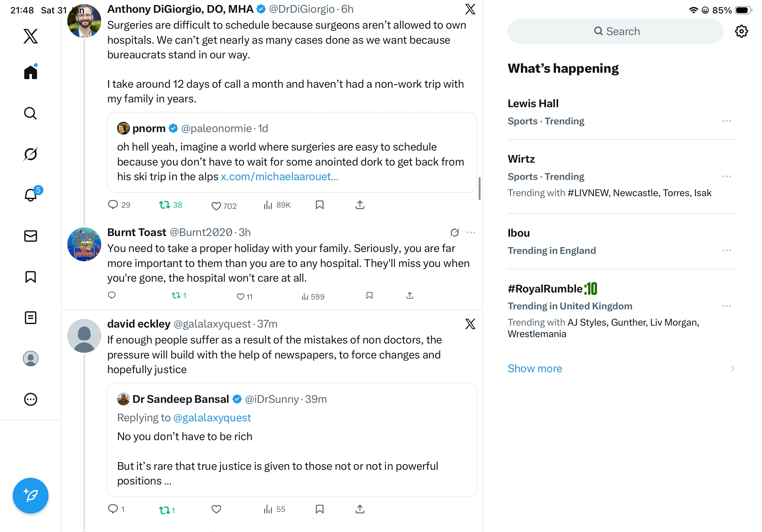This screenshot has height=532, width=762.
Task: Open the More circle menu in the sidebar
Action: coord(31,399)
